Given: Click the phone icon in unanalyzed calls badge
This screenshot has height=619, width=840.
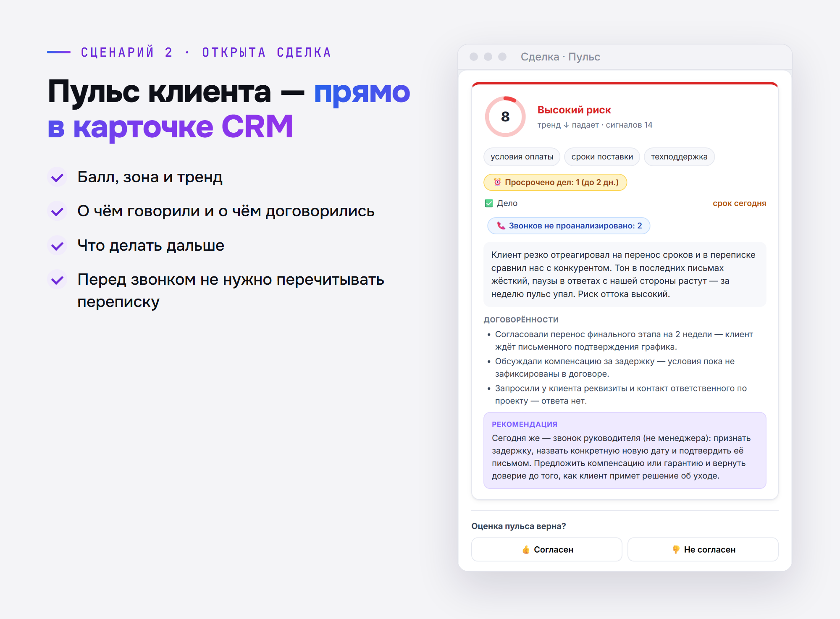Looking at the screenshot, I should click(x=501, y=226).
